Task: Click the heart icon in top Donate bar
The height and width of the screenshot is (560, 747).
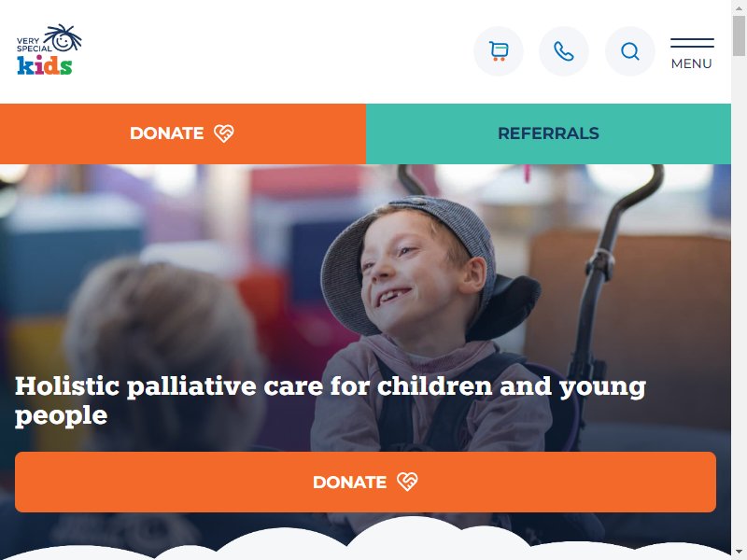Action: click(x=223, y=133)
